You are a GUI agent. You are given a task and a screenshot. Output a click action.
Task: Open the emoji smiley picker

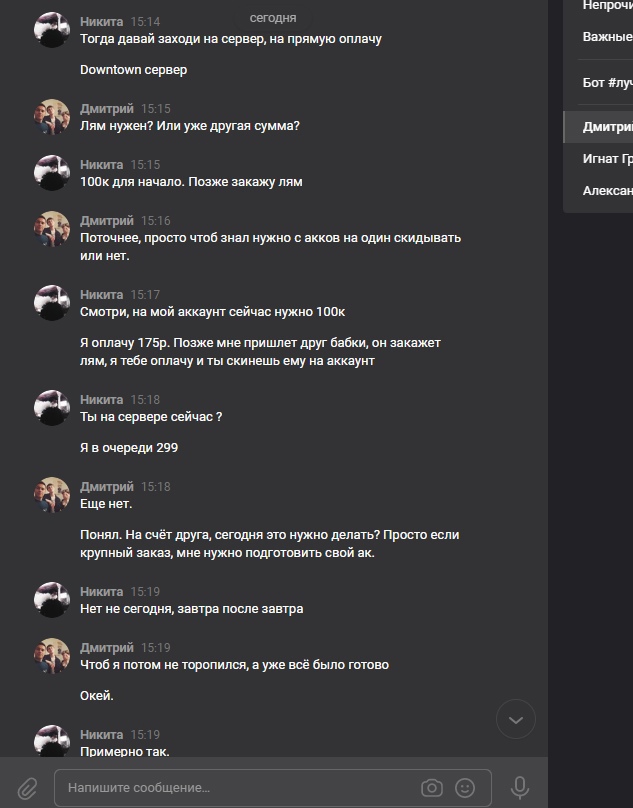[x=465, y=788]
